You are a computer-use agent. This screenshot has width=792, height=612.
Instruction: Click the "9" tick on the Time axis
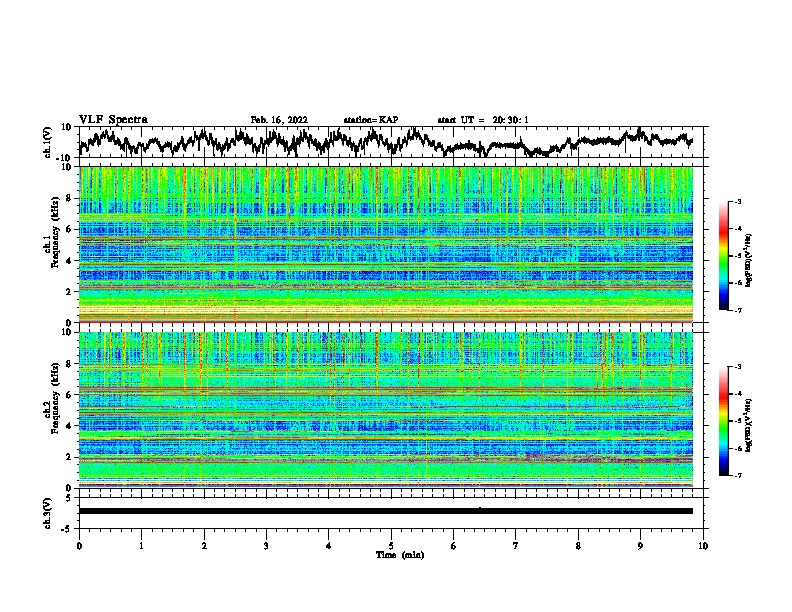(x=640, y=546)
